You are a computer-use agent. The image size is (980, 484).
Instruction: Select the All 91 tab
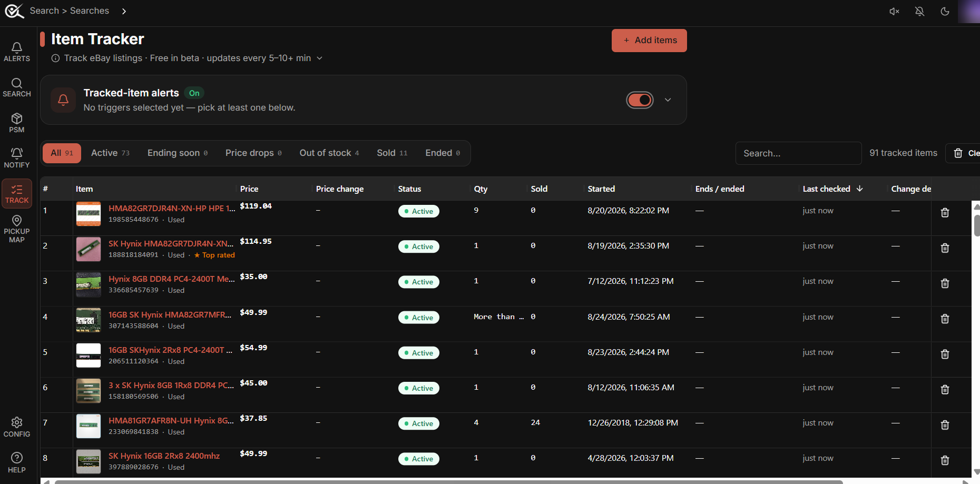(x=62, y=153)
